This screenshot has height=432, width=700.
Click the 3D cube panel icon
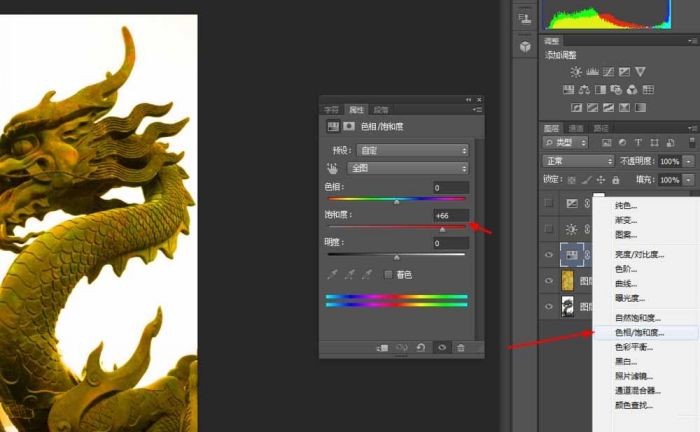(525, 47)
